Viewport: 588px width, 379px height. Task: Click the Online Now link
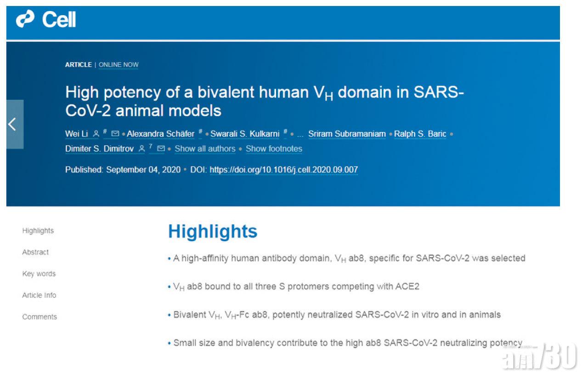pyautogui.click(x=119, y=65)
